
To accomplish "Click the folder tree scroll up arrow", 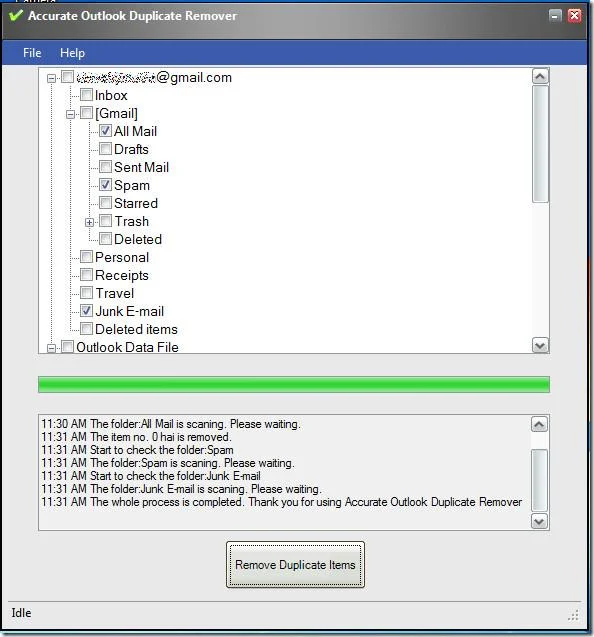I will tap(540, 76).
